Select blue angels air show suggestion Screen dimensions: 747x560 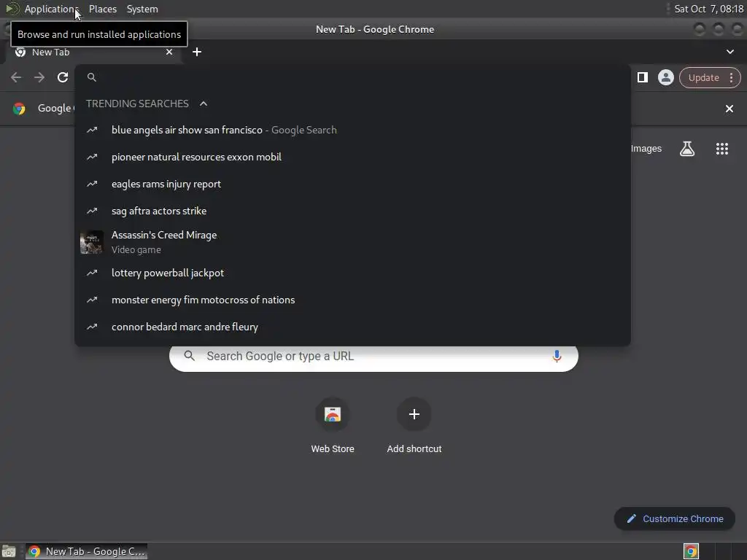coord(352,130)
